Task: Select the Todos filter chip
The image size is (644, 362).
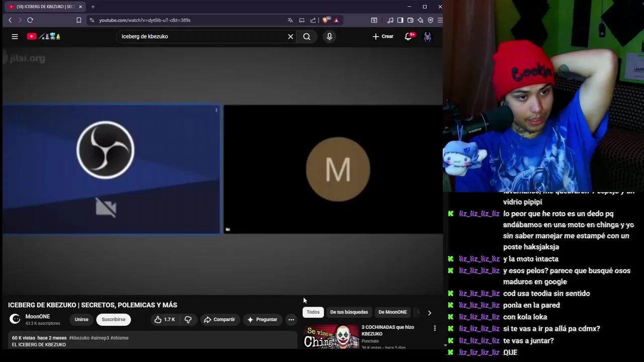Action: tap(313, 312)
